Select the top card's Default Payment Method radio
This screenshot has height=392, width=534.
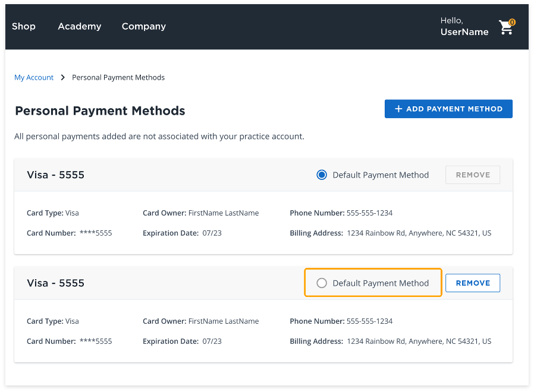[x=322, y=175]
